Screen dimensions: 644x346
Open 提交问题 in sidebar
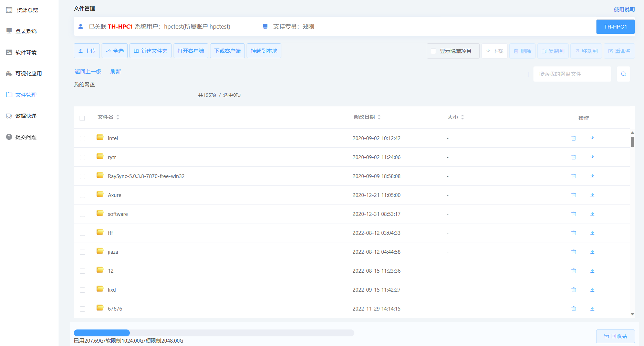(21, 137)
